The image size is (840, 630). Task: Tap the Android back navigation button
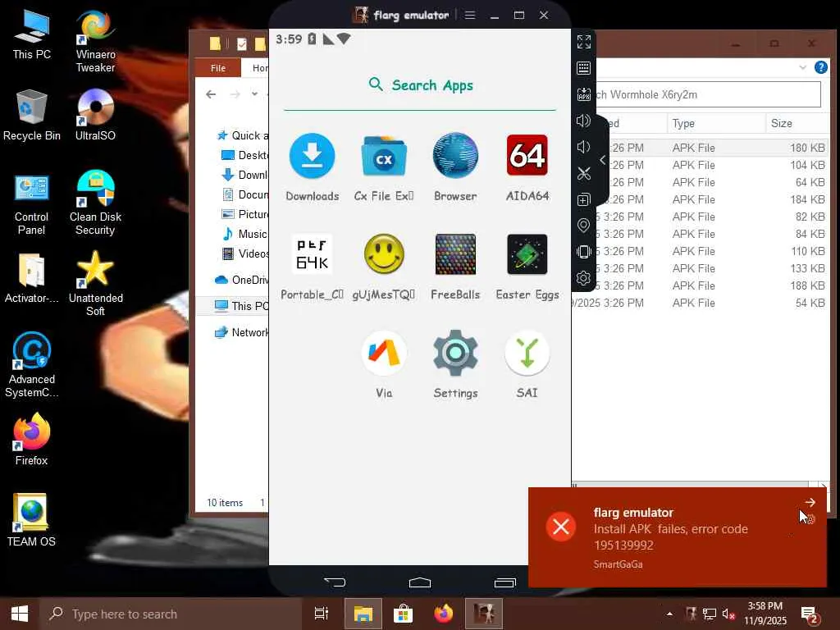point(335,582)
